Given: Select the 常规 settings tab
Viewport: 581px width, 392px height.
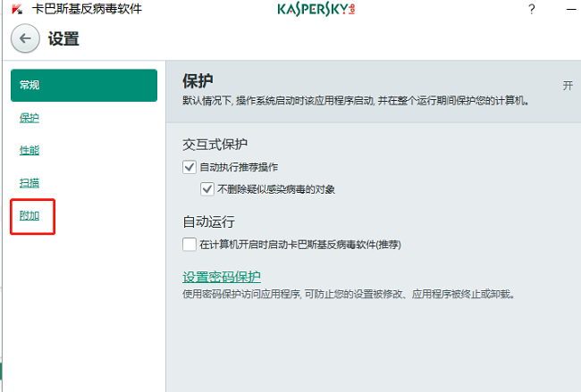Looking at the screenshot, I should tap(84, 85).
